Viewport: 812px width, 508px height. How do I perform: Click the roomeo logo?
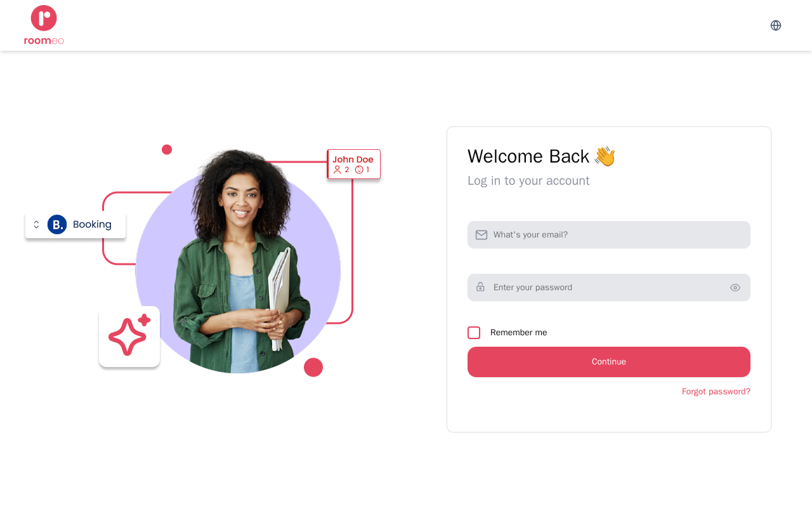[44, 25]
